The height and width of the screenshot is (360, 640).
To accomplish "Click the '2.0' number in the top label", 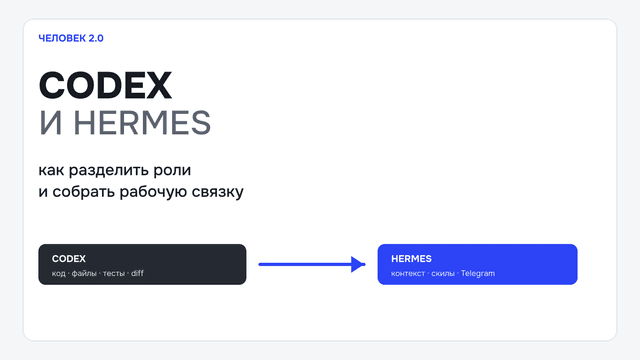I will pyautogui.click(x=96, y=38).
